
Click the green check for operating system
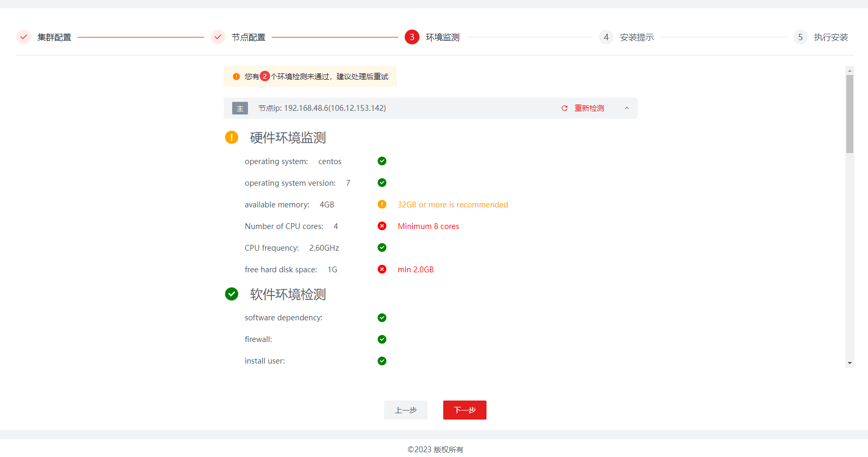[x=382, y=161]
